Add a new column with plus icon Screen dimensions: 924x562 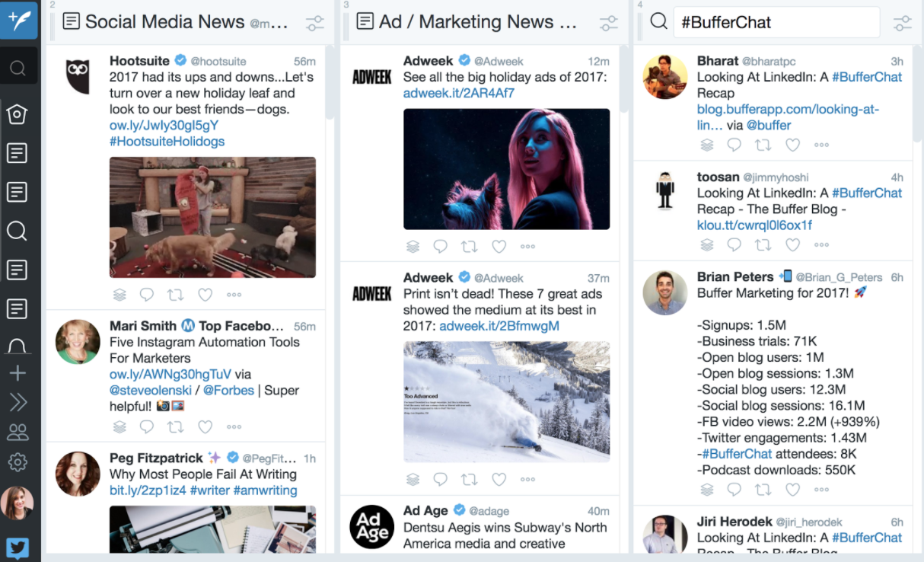tap(18, 373)
